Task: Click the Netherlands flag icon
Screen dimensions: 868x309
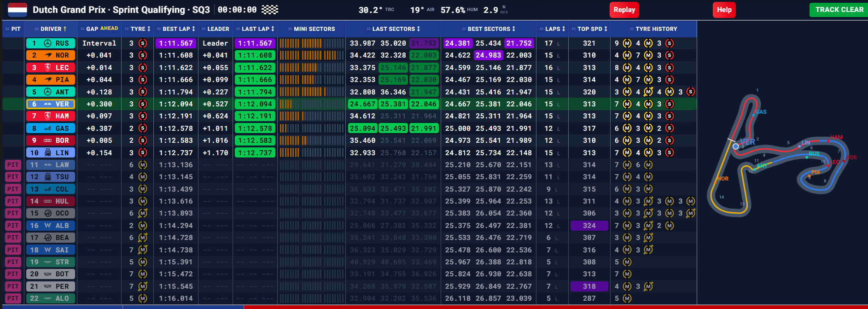Action: (17, 10)
